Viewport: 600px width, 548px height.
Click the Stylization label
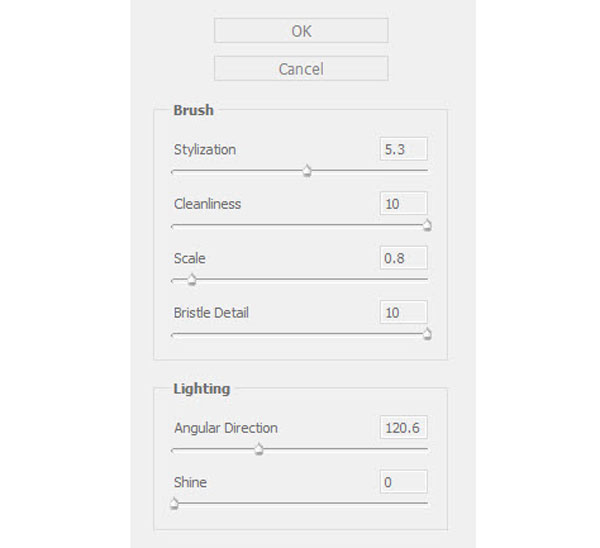[205, 150]
